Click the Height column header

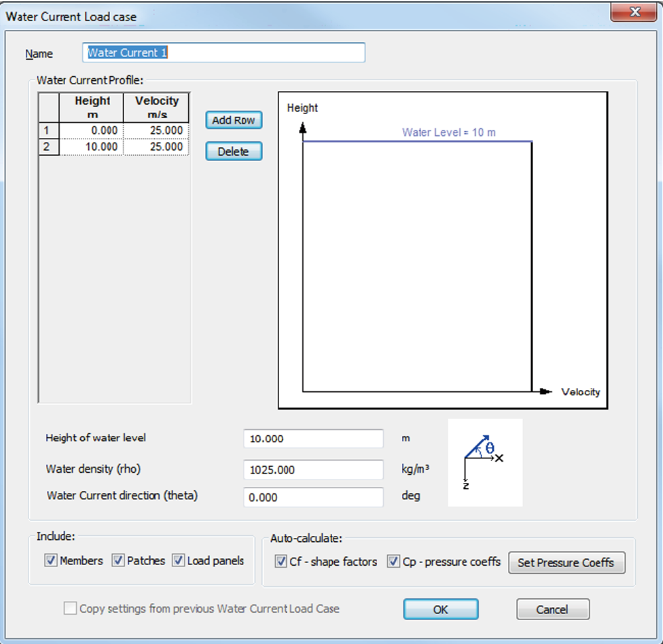[x=91, y=107]
